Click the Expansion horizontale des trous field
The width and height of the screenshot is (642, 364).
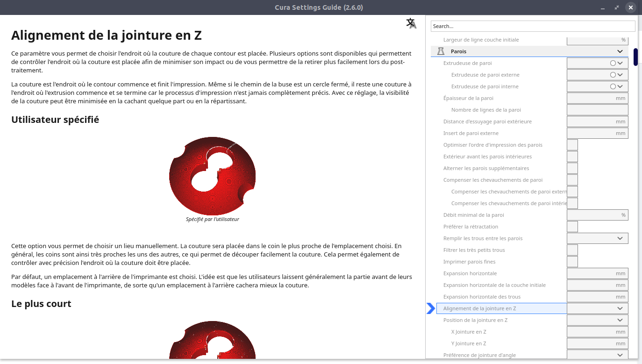pos(598,297)
